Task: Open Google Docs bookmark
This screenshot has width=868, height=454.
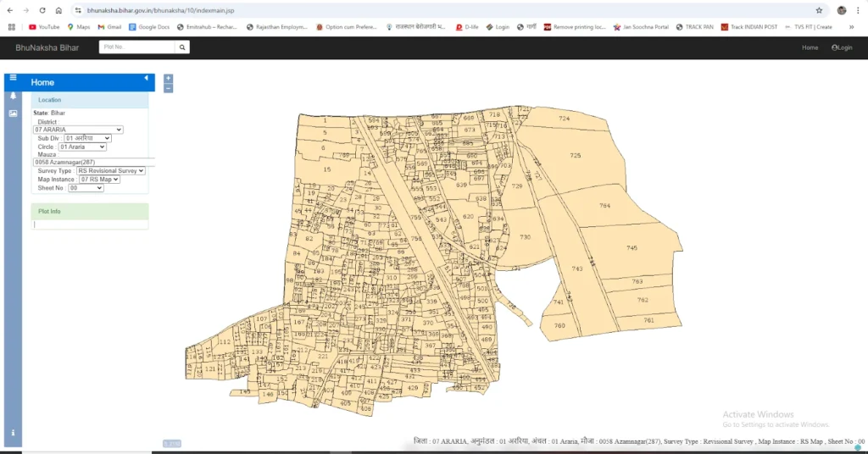Action: pyautogui.click(x=149, y=26)
